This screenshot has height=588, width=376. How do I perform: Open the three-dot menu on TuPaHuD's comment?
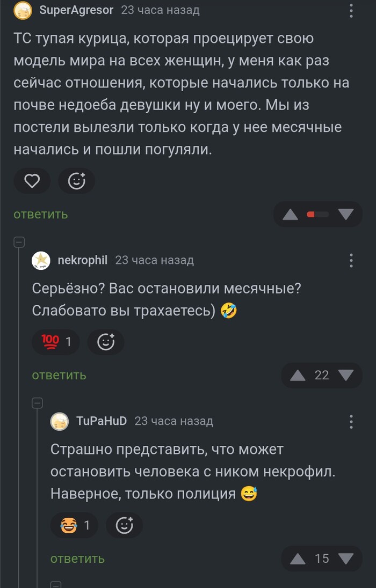tap(352, 421)
